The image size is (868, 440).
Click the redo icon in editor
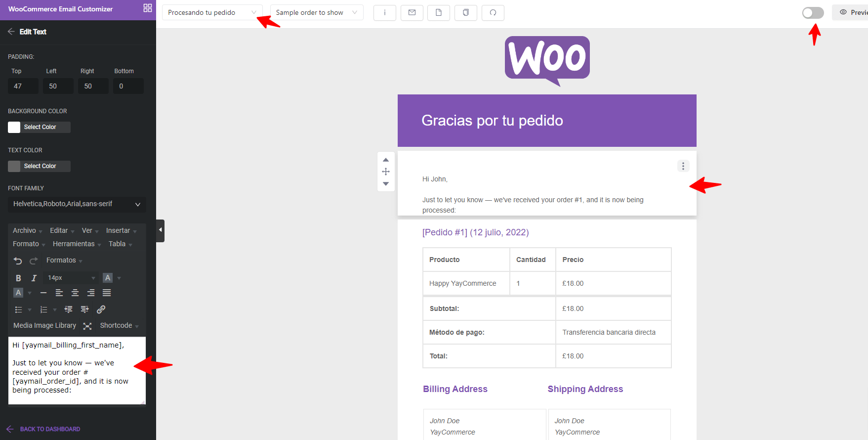[34, 261]
